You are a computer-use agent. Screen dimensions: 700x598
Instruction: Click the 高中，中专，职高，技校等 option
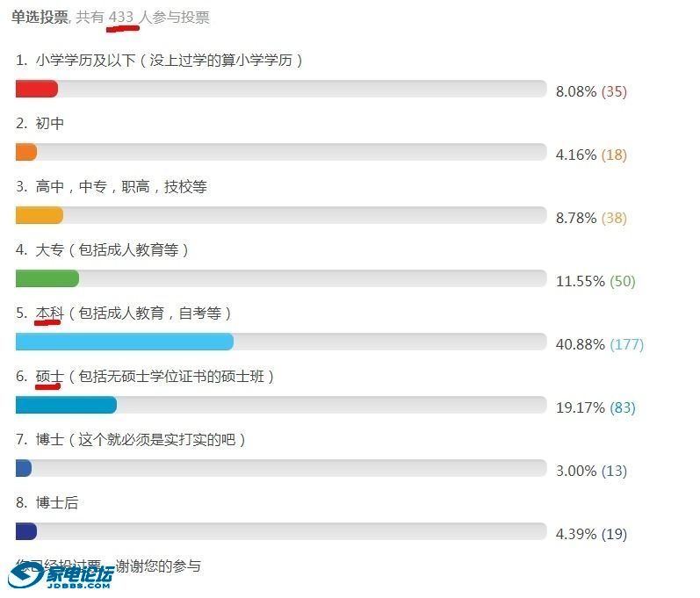click(121, 187)
